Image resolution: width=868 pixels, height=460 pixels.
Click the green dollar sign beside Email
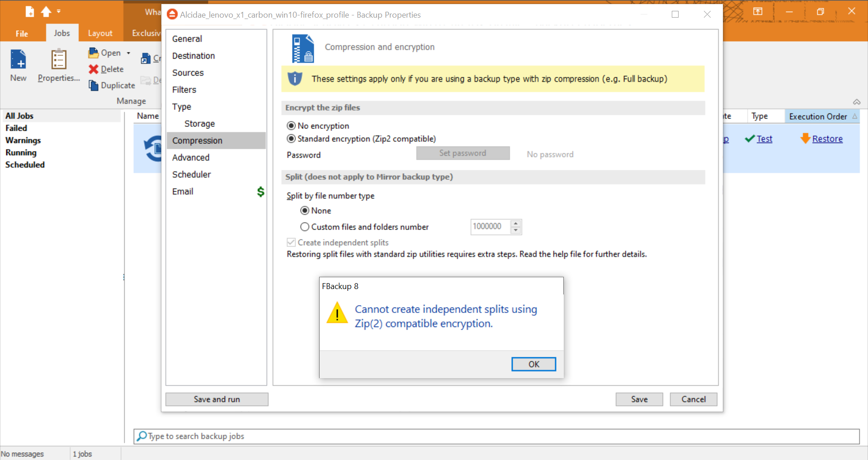[x=260, y=192]
